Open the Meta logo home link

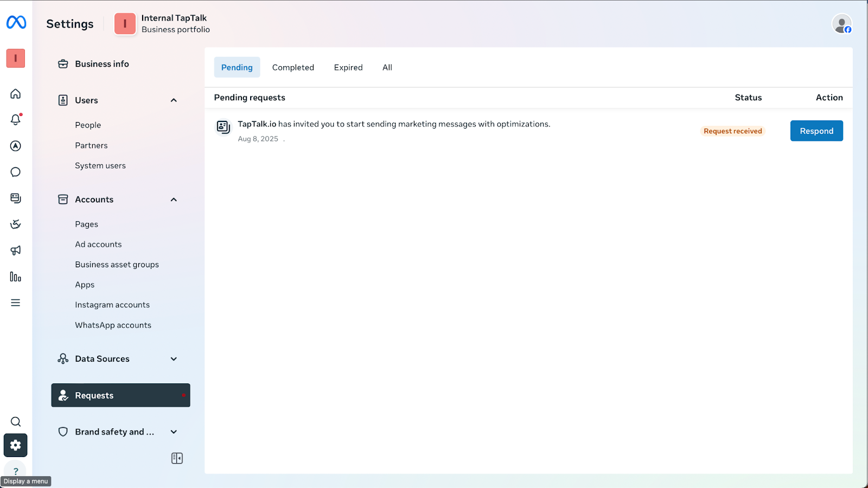[16, 22]
